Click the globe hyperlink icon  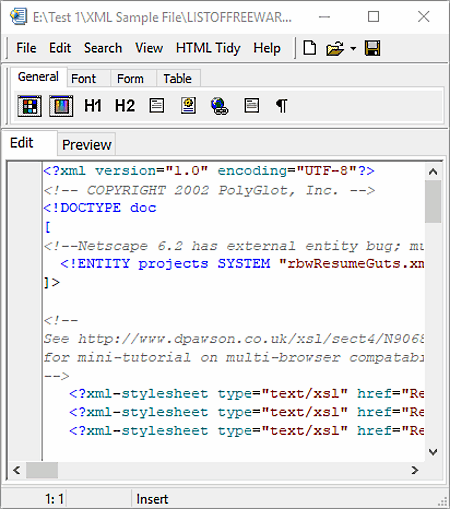pos(219,106)
